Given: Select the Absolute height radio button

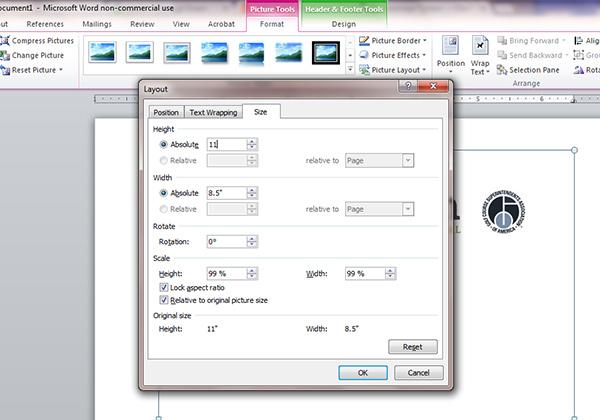Looking at the screenshot, I should (x=164, y=145).
